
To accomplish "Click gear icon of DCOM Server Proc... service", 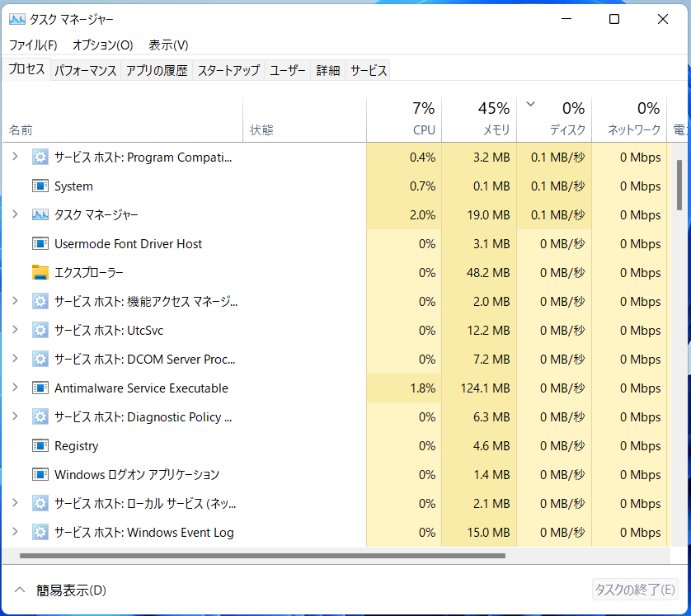I will pos(40,359).
